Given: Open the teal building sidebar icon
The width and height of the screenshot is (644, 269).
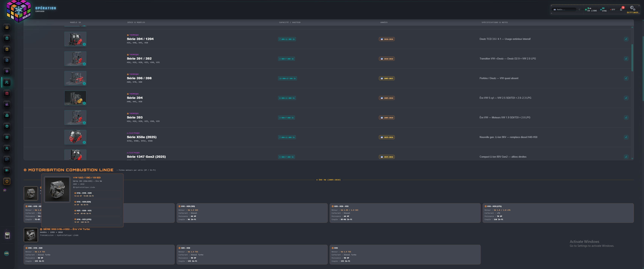Looking at the screenshot, I should tap(7, 115).
